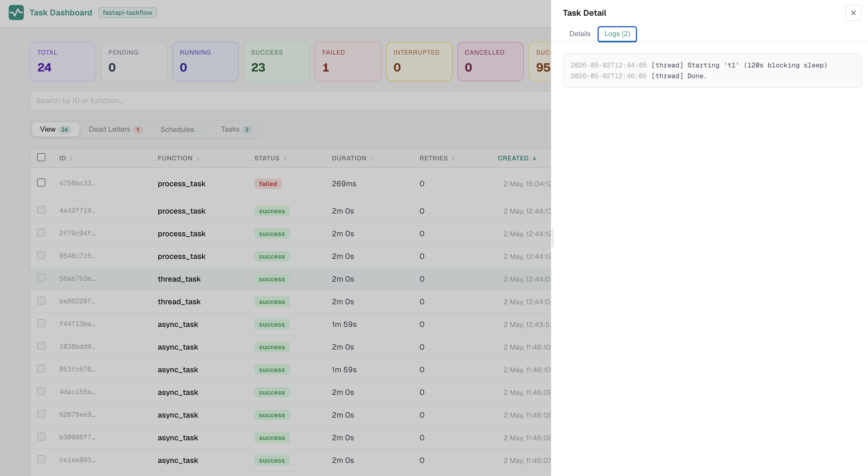
Task: Click the Total 24 stat card
Action: coord(63,61)
